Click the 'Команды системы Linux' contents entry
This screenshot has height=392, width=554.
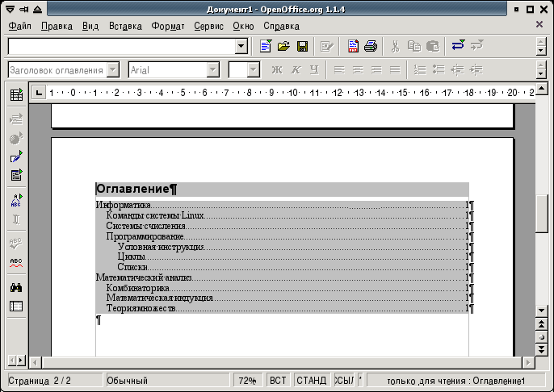155,215
